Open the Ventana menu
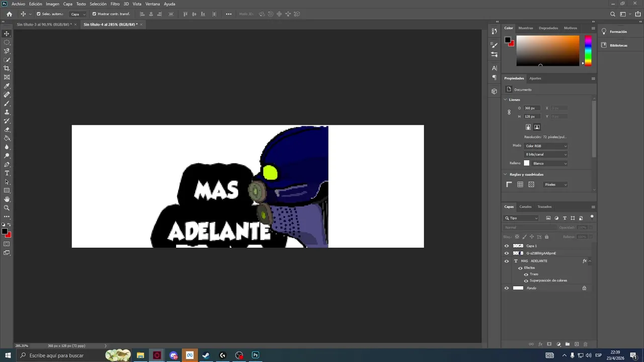Image resolution: width=644 pixels, height=362 pixels. (x=152, y=4)
